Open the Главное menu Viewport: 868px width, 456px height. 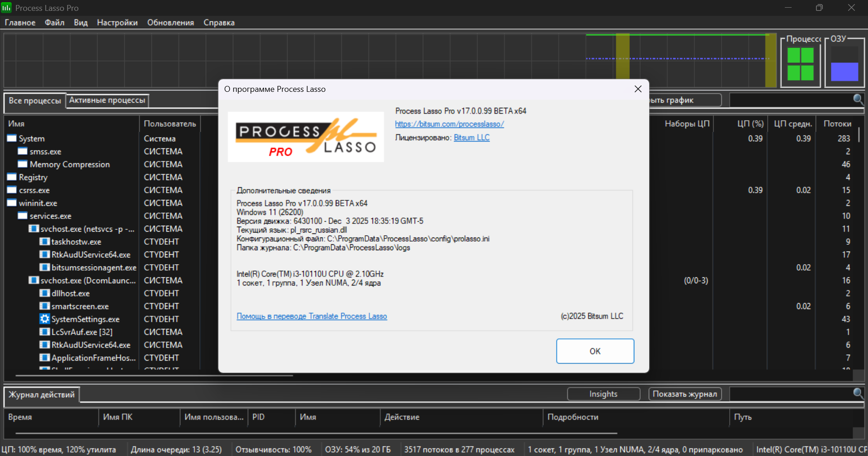pyautogui.click(x=20, y=23)
